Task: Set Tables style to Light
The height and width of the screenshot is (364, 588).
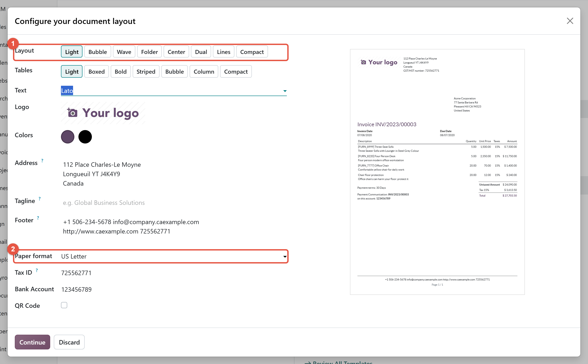Action: click(x=71, y=71)
